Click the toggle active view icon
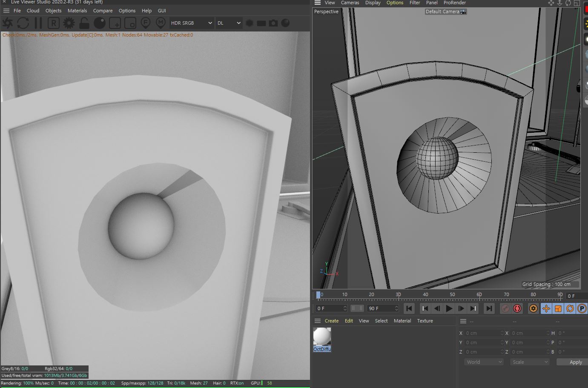Screen dimensions: 588x388 pos(577,3)
